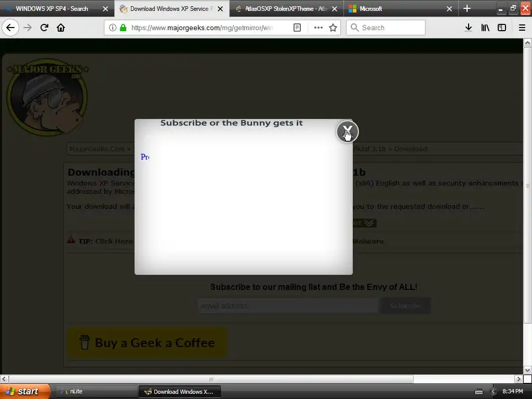Toggle the sidebar icon in toolbar
This screenshot has width=532, height=399.
click(x=502, y=28)
